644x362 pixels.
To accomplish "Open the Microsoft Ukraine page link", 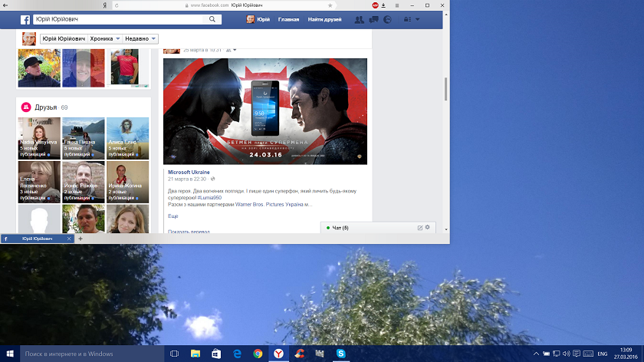I will tap(189, 172).
